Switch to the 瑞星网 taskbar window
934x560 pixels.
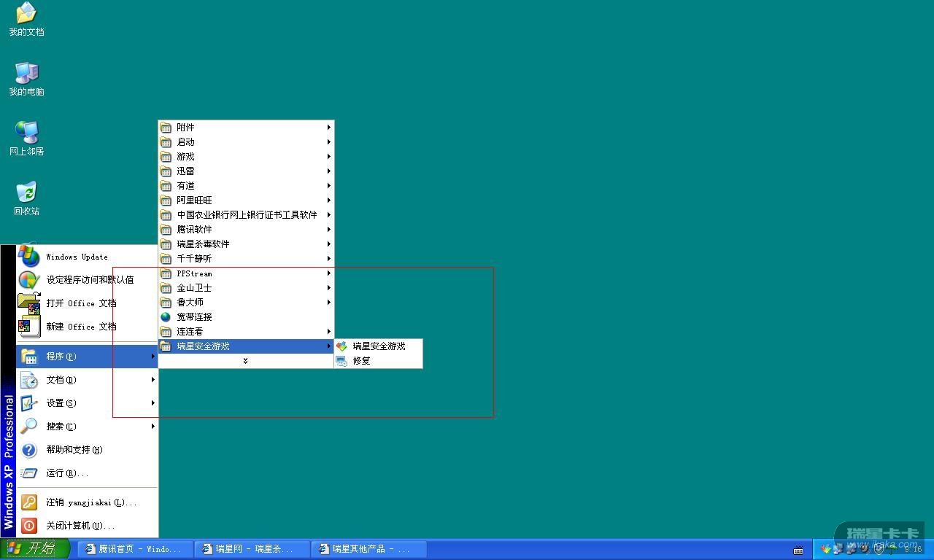click(252, 549)
